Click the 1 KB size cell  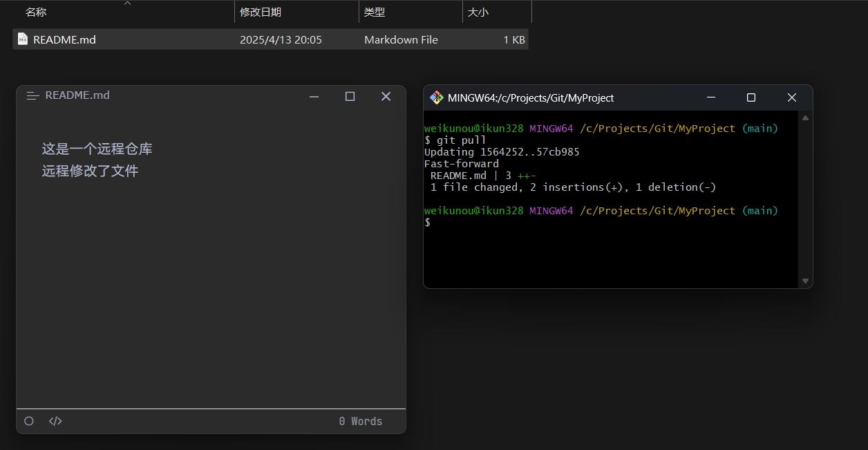tap(514, 39)
